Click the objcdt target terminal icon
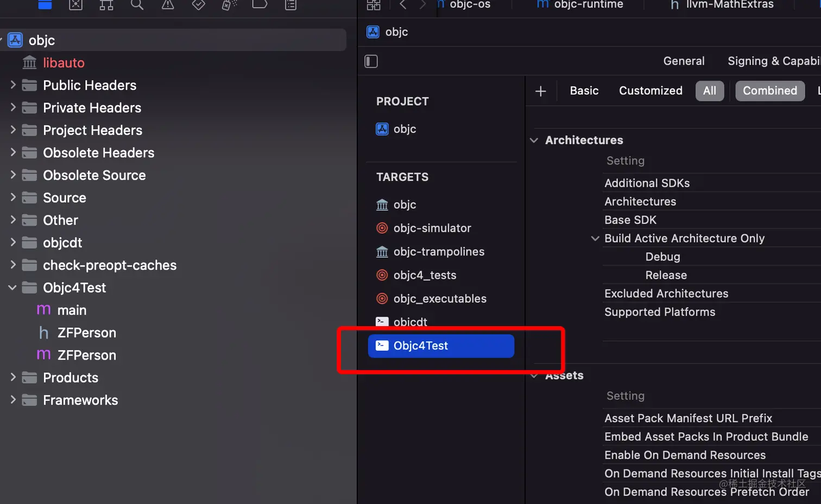The image size is (821, 504). pyautogui.click(x=382, y=322)
